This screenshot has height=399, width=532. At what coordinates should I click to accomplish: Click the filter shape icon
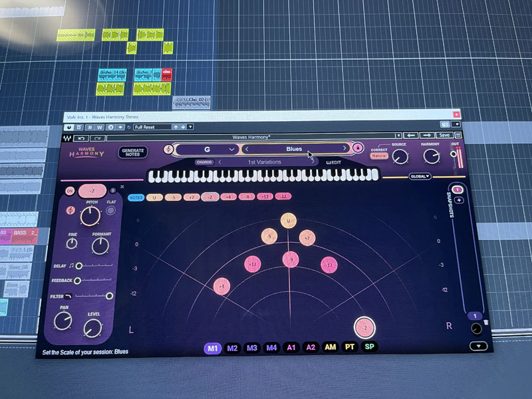[68, 296]
